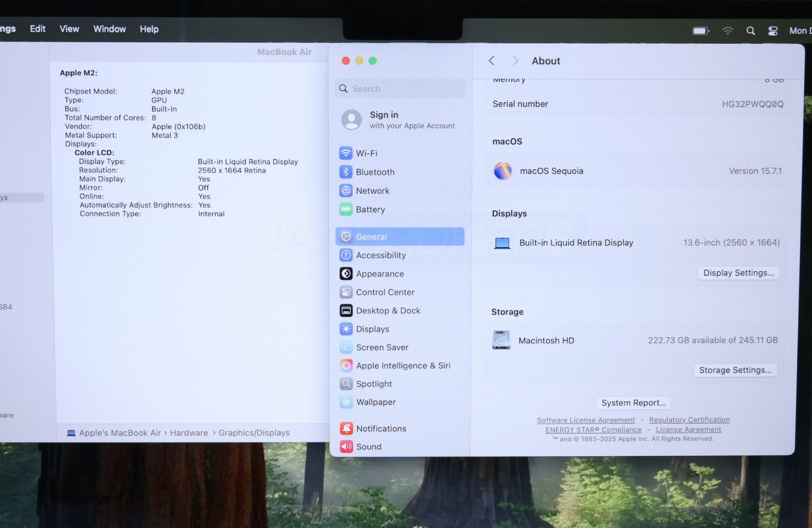
Task: Open the View menu
Action: point(69,29)
